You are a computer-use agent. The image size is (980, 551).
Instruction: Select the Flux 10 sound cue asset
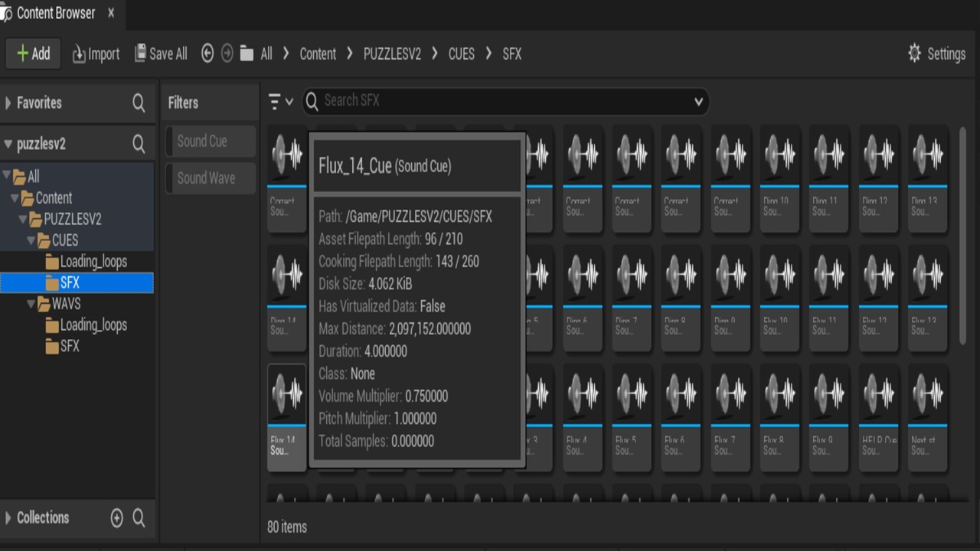tap(779, 298)
